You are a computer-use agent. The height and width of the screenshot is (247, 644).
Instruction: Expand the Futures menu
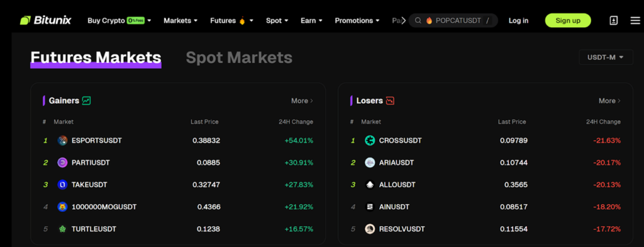[231, 21]
